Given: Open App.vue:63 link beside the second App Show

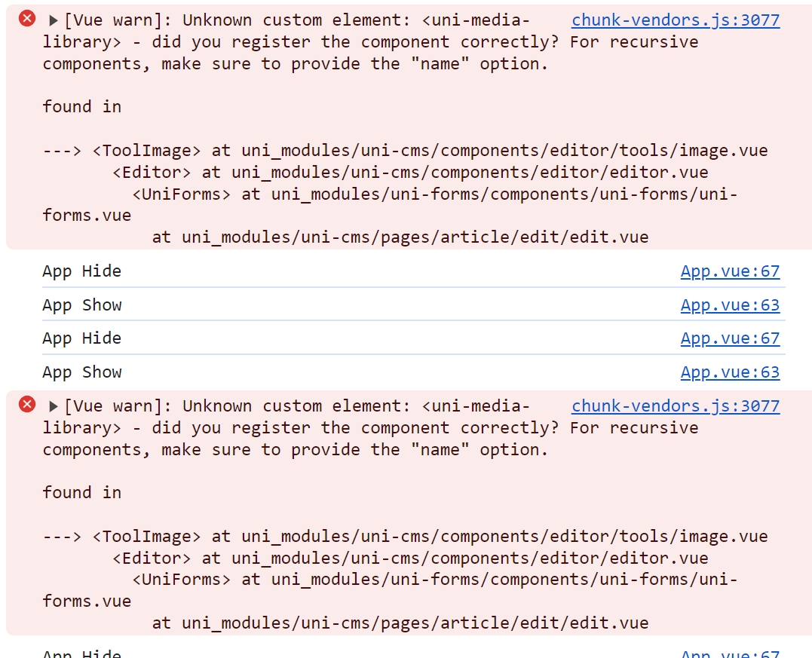Looking at the screenshot, I should tap(730, 372).
